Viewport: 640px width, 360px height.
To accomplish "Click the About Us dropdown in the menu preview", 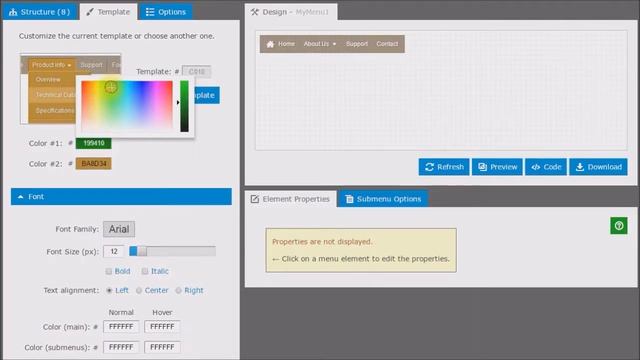I will pos(320,44).
